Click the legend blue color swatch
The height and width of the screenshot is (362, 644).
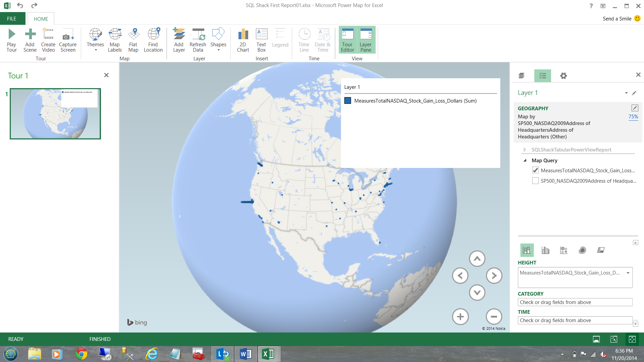click(348, 101)
